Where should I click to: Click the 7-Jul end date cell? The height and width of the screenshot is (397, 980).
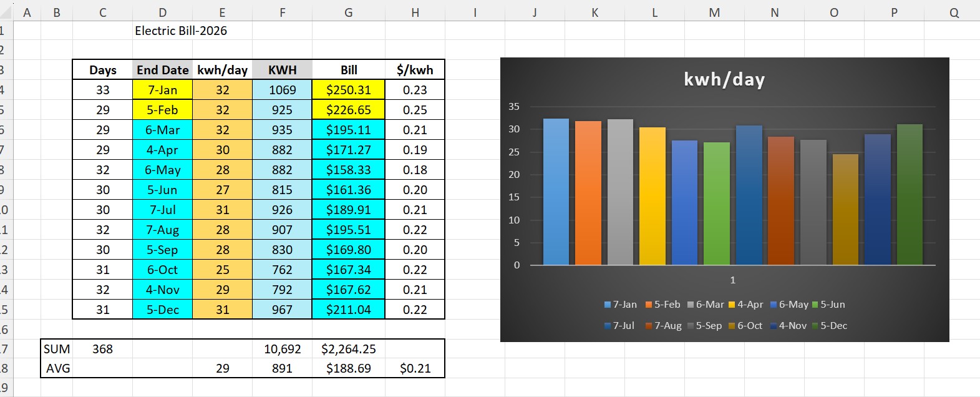point(162,210)
